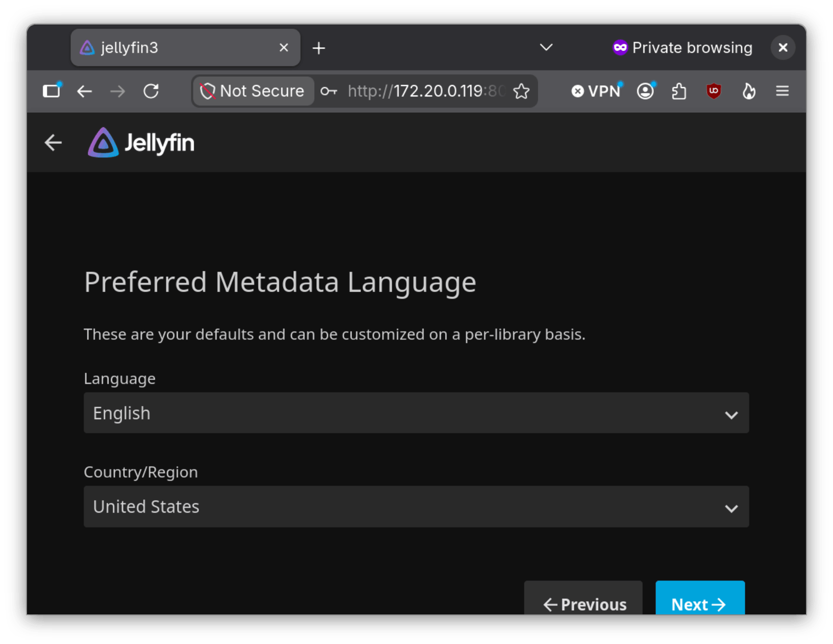This screenshot has width=833, height=644.
Task: Open the VPN toolbar button
Action: click(596, 91)
